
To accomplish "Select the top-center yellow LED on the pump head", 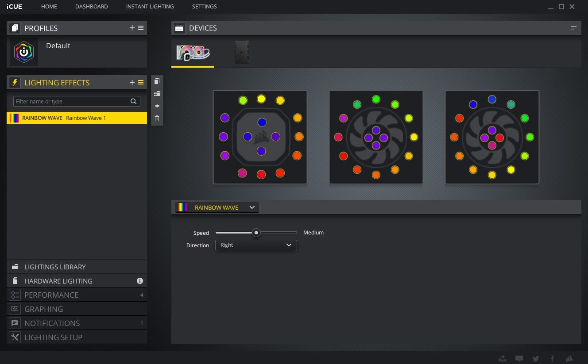I will tap(261, 99).
